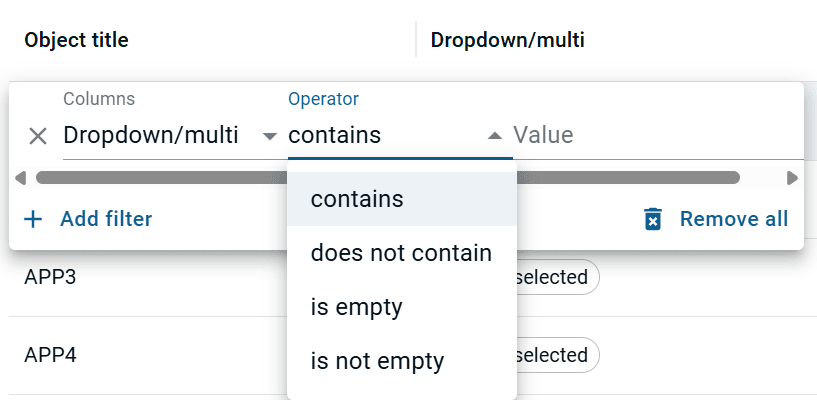Click Add filter link

[x=106, y=219]
